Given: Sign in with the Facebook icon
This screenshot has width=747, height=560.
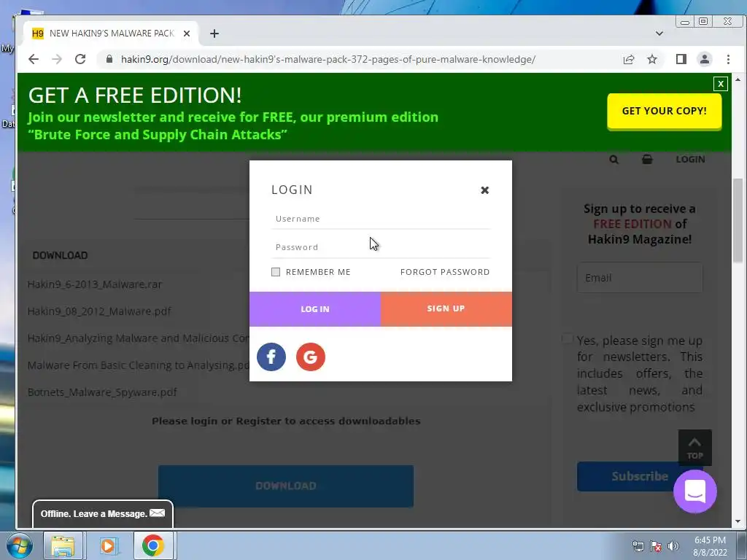Looking at the screenshot, I should (271, 357).
